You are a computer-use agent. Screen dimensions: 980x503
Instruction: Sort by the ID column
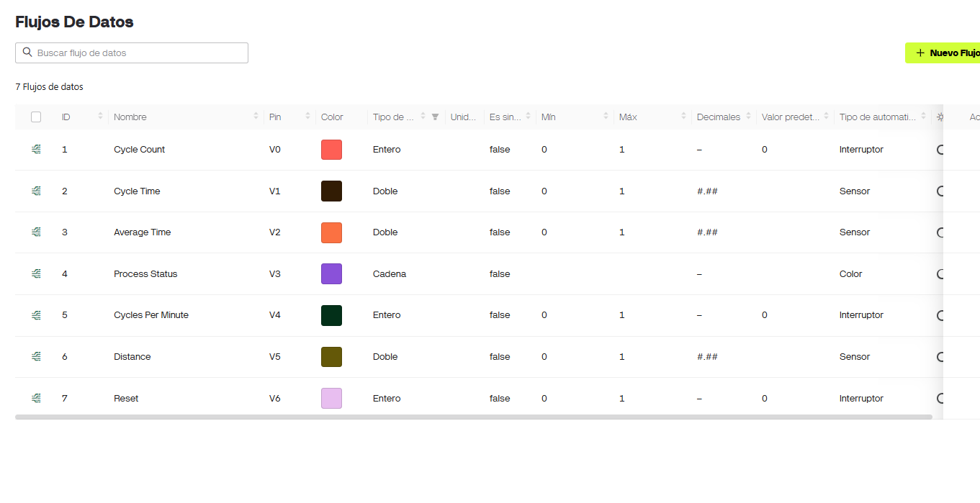tap(100, 117)
